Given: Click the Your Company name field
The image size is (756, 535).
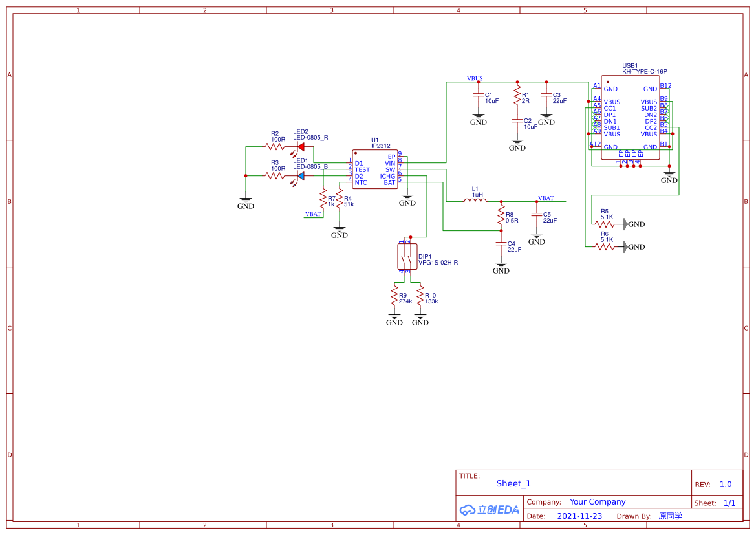Looking at the screenshot, I should click(x=598, y=502).
